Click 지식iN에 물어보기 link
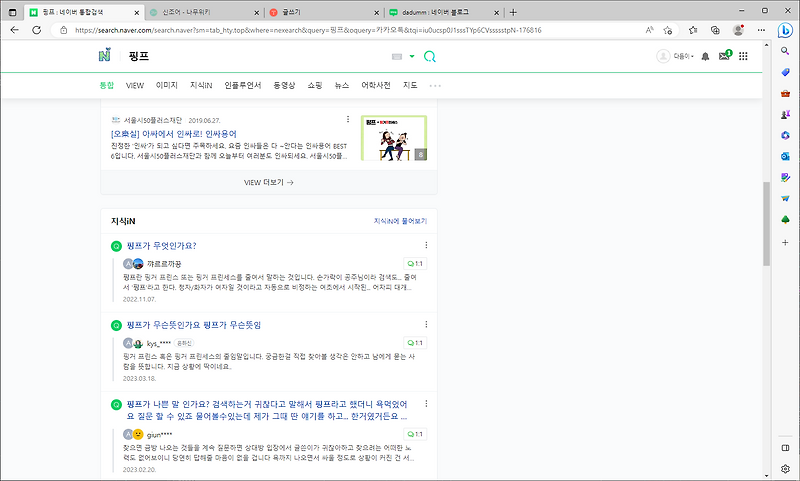The height and width of the screenshot is (481, 800). (401, 221)
